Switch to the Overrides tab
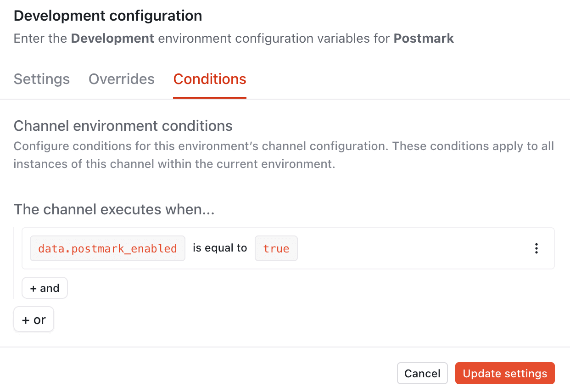570x392 pixels. [x=121, y=79]
